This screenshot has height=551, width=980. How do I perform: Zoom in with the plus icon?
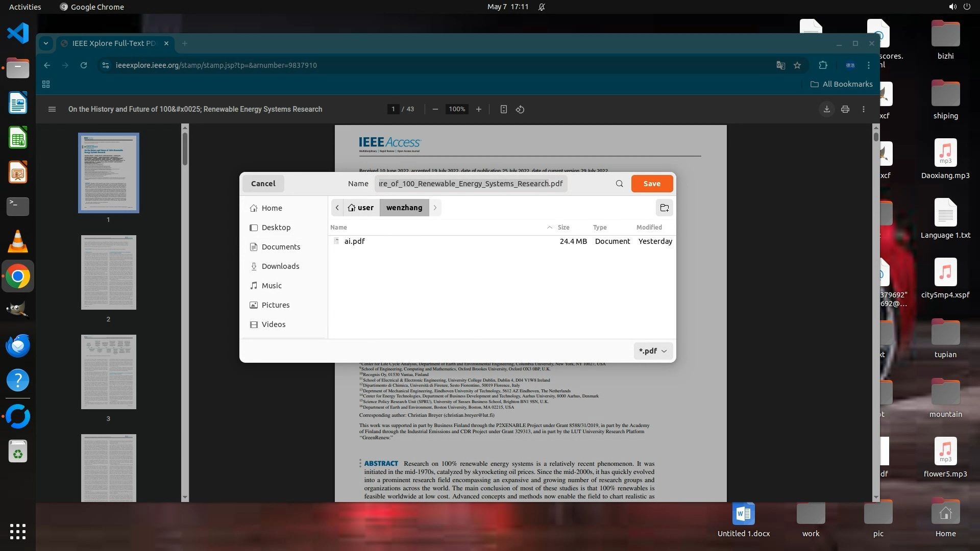pyautogui.click(x=478, y=109)
